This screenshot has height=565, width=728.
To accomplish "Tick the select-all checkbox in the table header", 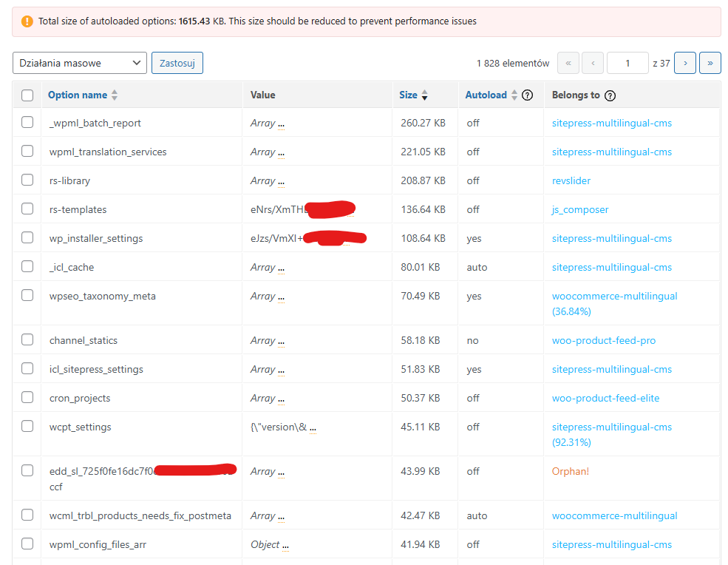I will [27, 95].
